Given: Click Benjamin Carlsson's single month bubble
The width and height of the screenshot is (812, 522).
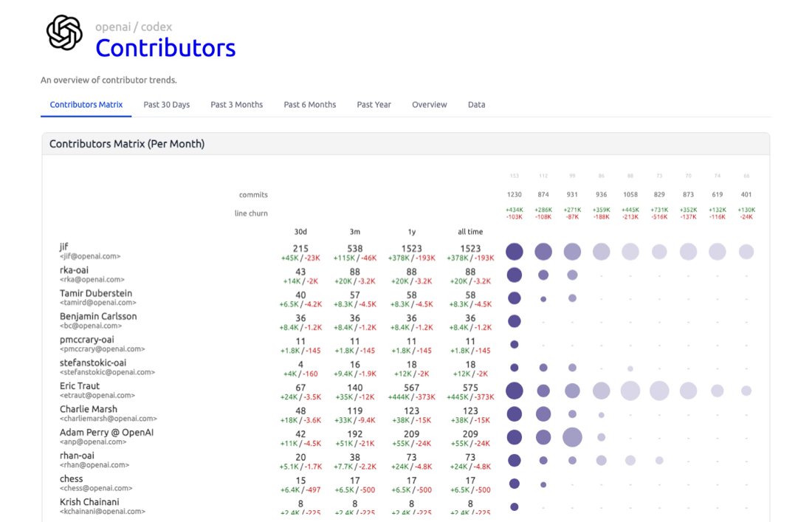Looking at the screenshot, I should [x=515, y=321].
